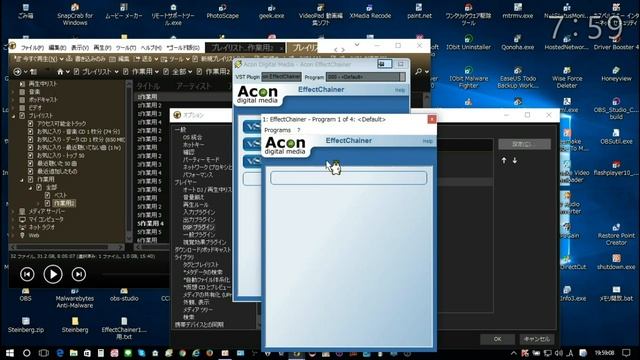Select 入力プラグイン in options tree
Viewport: 640px width, 360px height.
tap(199, 212)
